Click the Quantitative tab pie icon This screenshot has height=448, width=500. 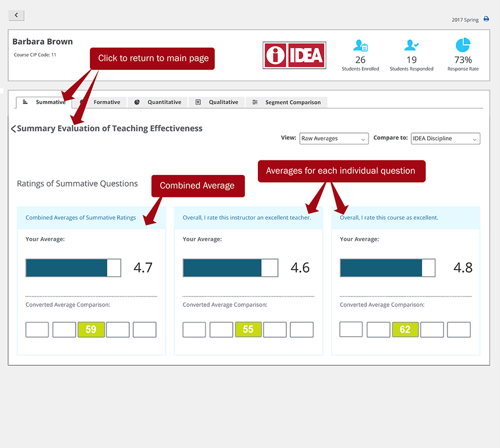pyautogui.click(x=137, y=102)
